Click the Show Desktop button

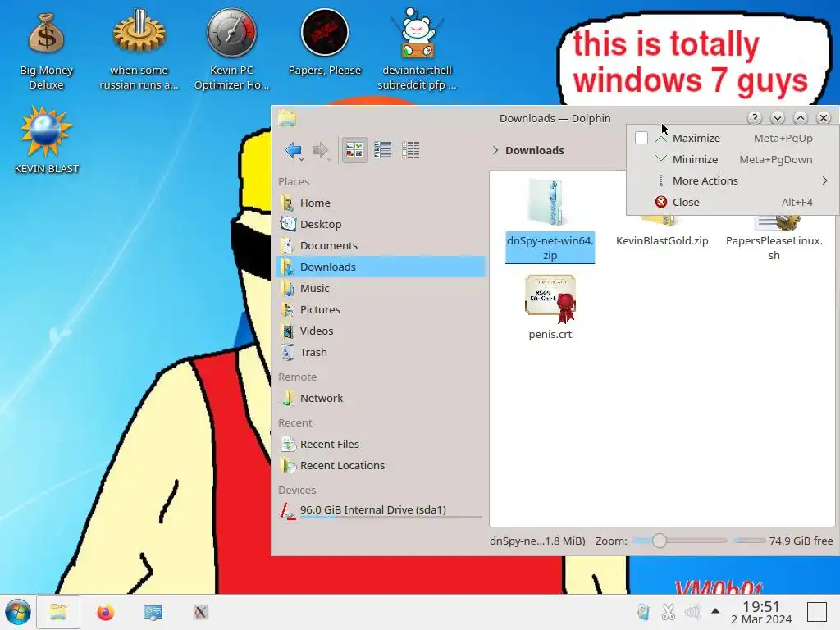[818, 612]
